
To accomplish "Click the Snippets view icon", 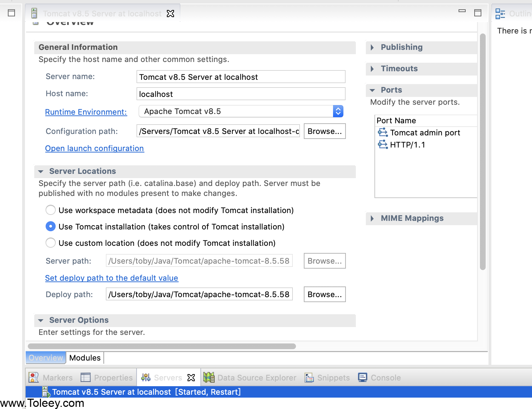I will pyautogui.click(x=309, y=378).
